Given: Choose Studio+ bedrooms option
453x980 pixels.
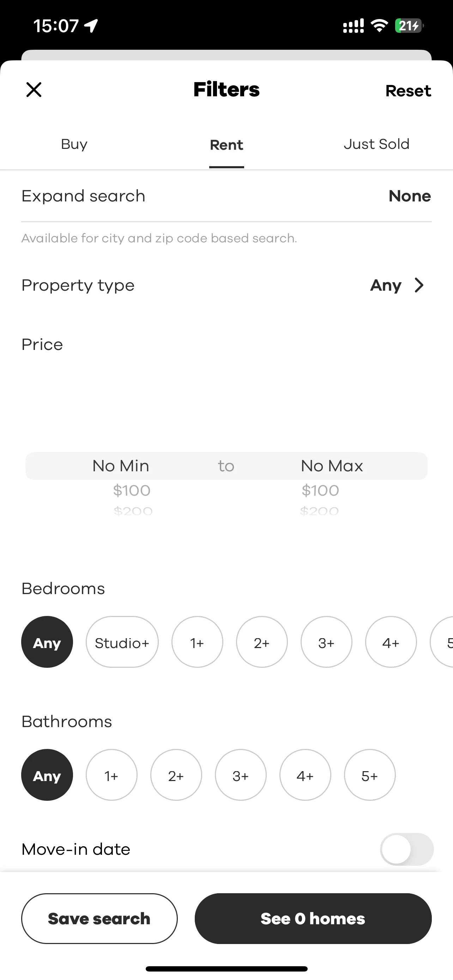Looking at the screenshot, I should coord(122,642).
